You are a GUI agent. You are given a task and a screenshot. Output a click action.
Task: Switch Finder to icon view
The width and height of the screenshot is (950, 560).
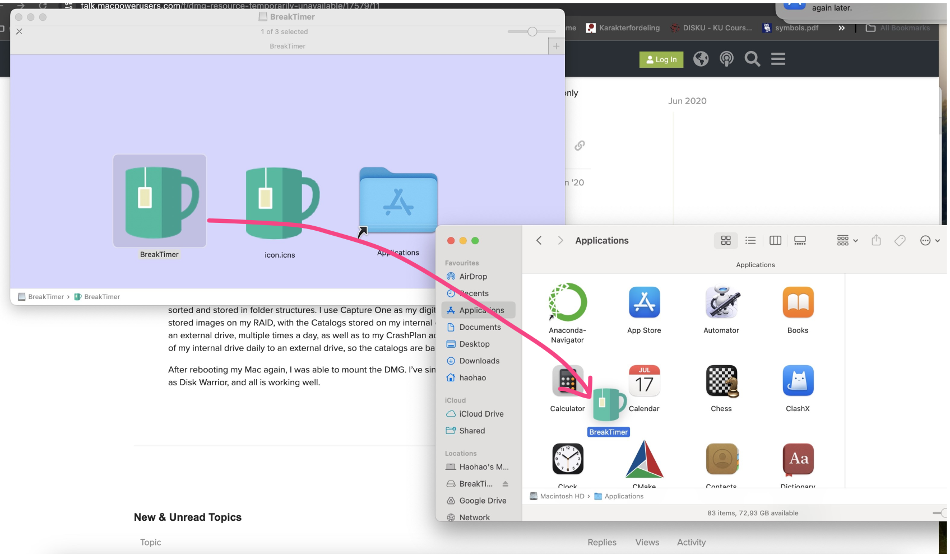[726, 240]
